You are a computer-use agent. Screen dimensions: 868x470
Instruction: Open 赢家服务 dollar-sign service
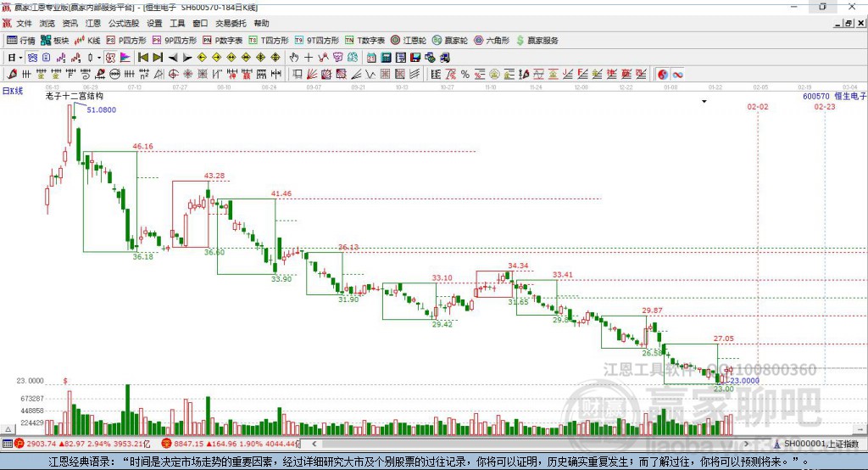point(537,41)
